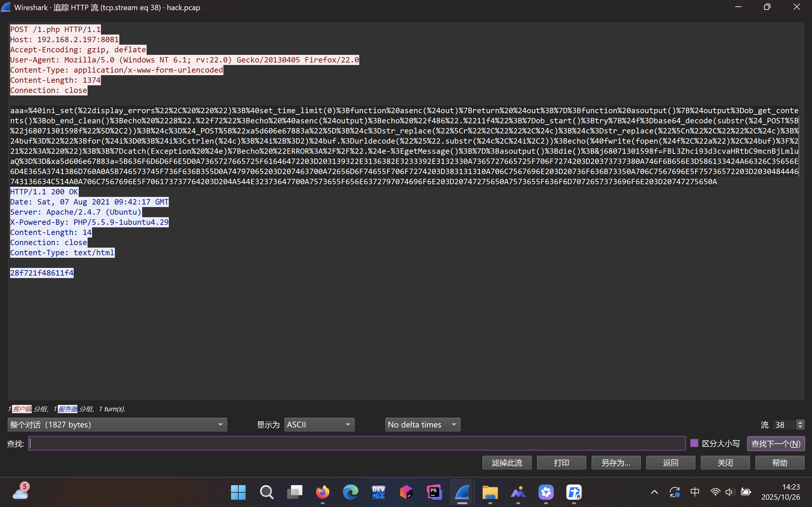Check battery status icon
This screenshot has height=507, width=812.
coord(746,492)
